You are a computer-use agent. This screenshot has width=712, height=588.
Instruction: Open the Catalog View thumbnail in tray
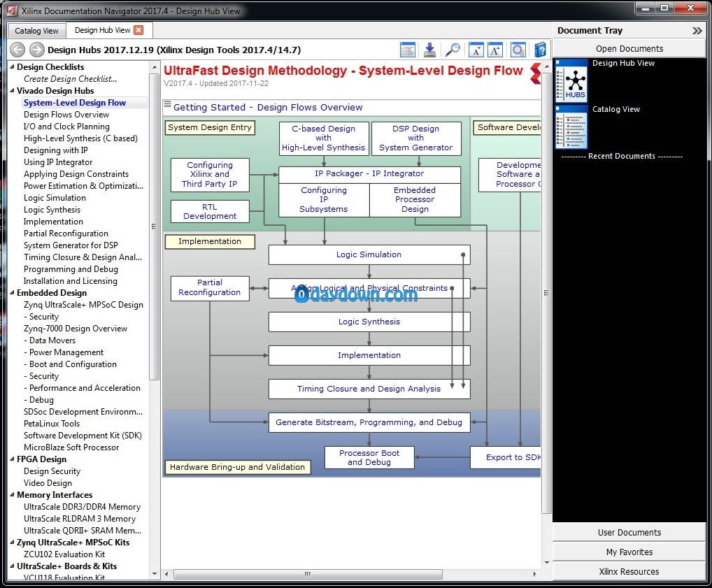tap(571, 127)
